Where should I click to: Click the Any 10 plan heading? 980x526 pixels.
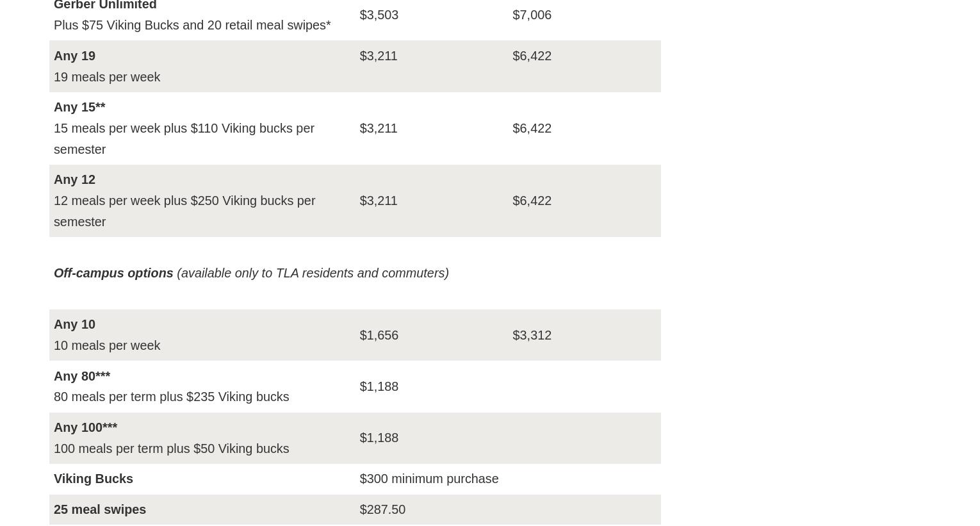[74, 324]
